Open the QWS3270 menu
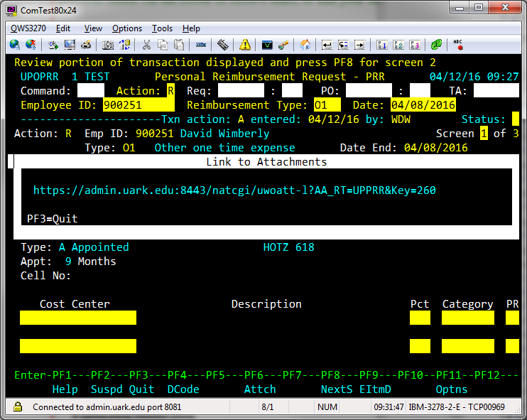This screenshot has width=527, height=420. (28, 28)
